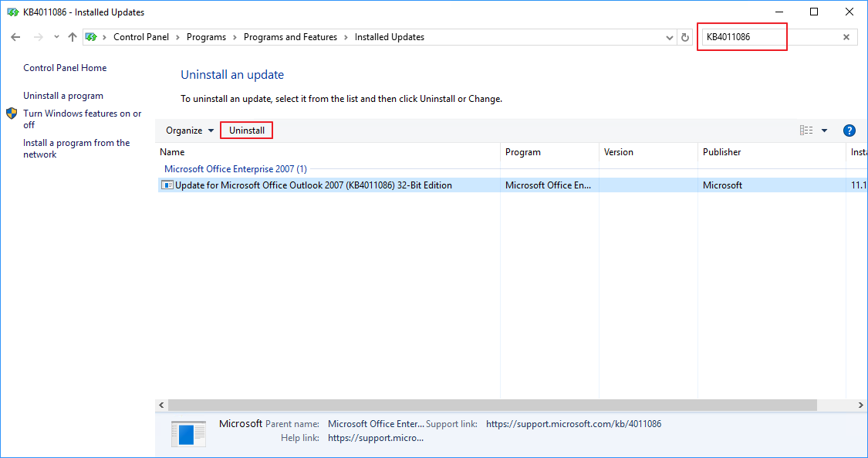
Task: Clear the search with the X icon
Action: tap(846, 37)
